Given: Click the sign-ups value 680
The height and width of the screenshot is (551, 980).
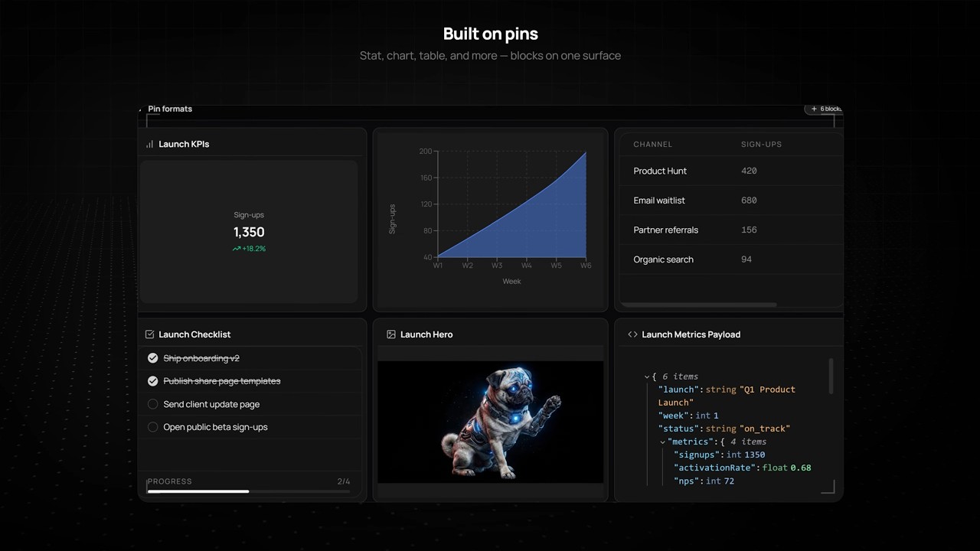Looking at the screenshot, I should click(749, 201).
